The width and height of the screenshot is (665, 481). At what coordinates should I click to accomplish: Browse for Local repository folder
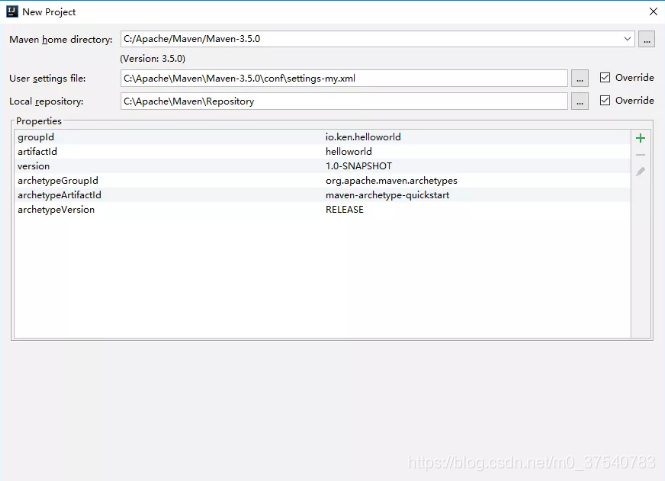(x=580, y=101)
